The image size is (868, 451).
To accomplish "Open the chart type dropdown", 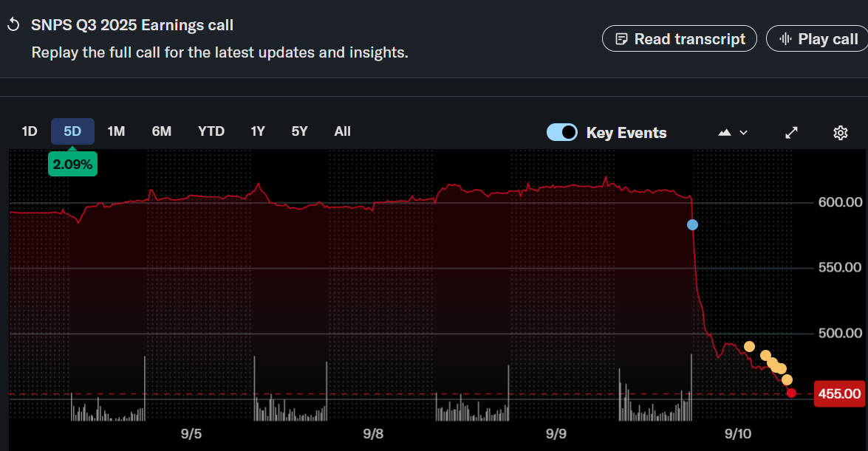I will [743, 133].
